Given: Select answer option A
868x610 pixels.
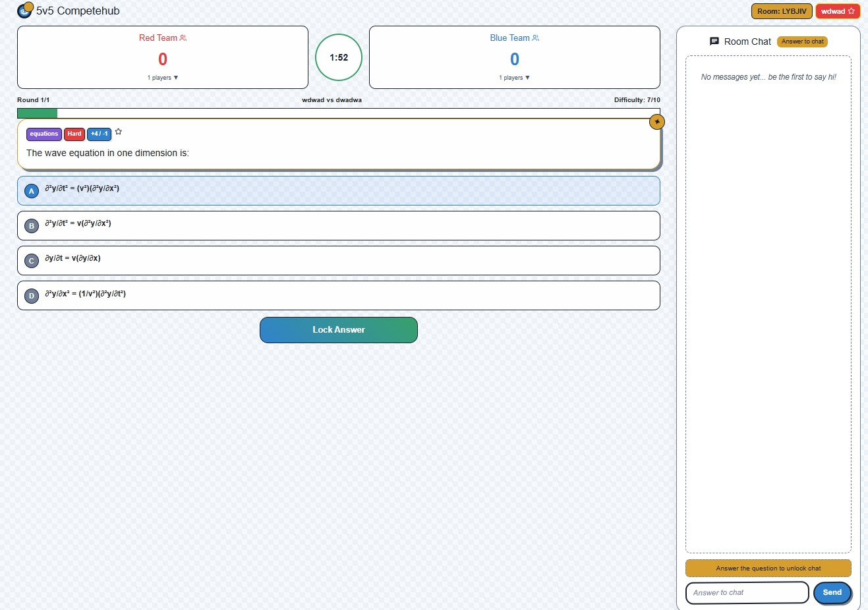Looking at the screenshot, I should (338, 190).
